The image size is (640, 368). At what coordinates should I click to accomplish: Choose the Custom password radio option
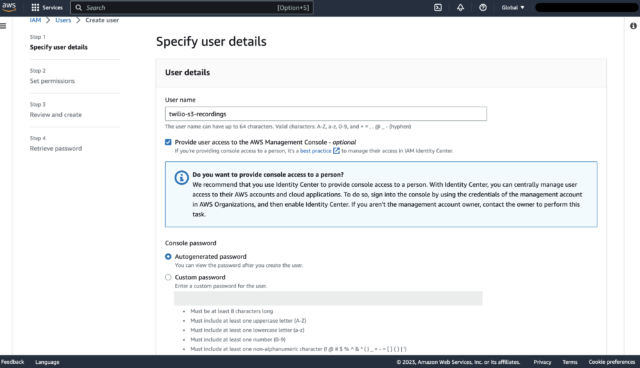168,277
